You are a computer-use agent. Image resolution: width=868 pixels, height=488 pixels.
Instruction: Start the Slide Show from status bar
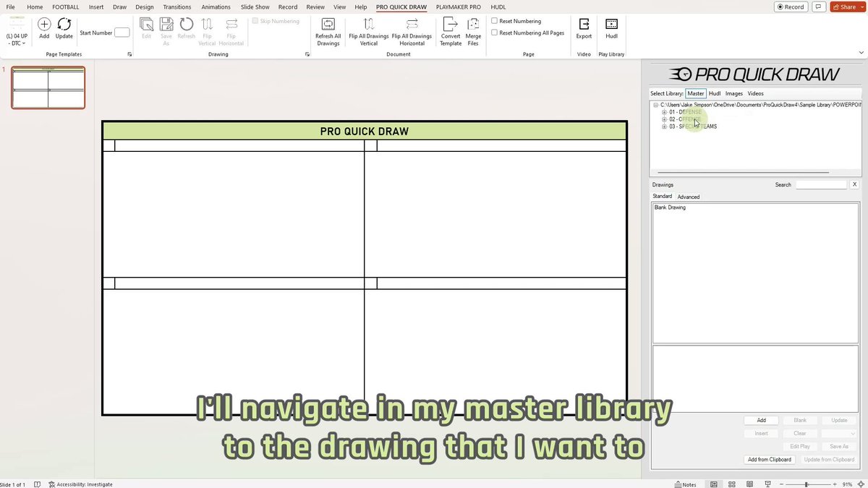coord(767,484)
